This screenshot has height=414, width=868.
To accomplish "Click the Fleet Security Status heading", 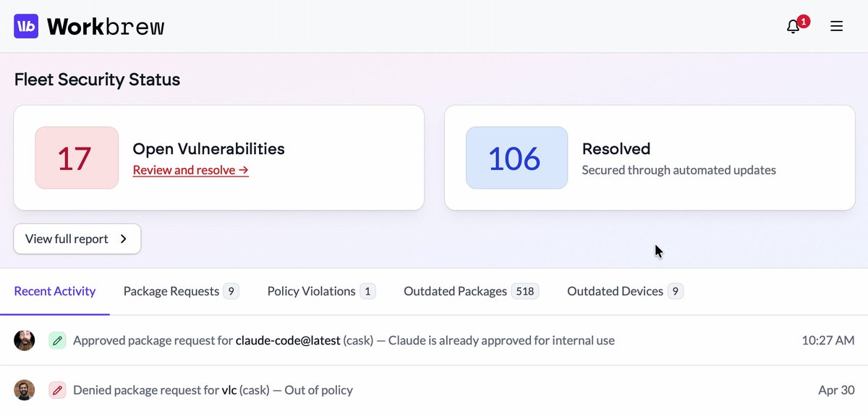I will (97, 80).
